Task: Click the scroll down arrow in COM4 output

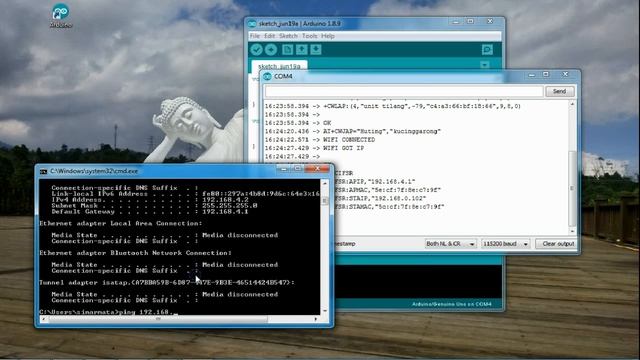Action: [x=572, y=231]
